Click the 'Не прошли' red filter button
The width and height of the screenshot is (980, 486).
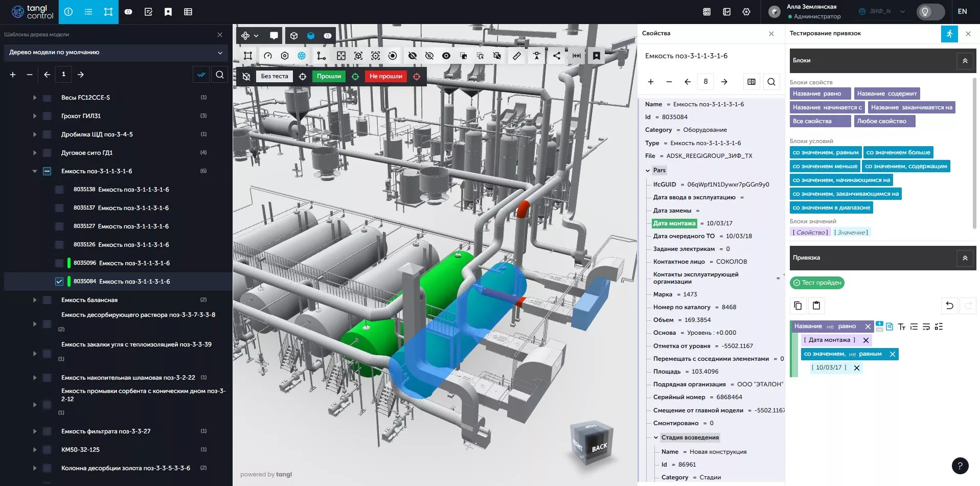(x=385, y=77)
